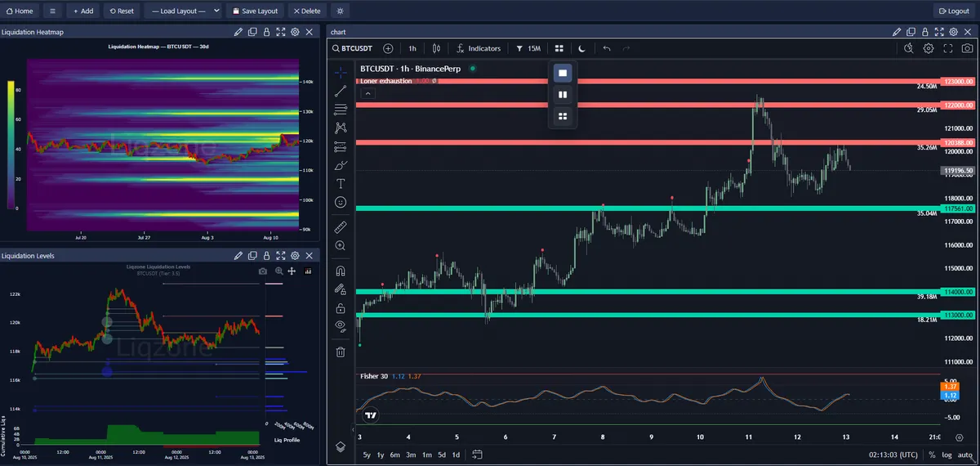Image resolution: width=980 pixels, height=466 pixels.
Task: Click the Save Layout button
Action: tap(255, 11)
